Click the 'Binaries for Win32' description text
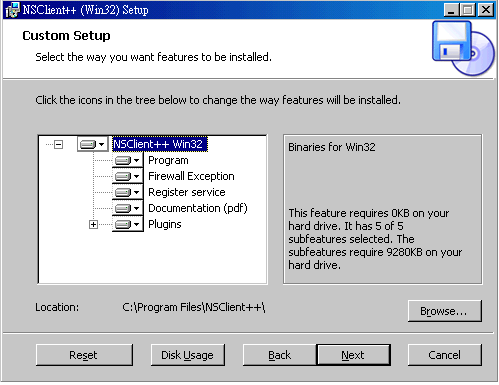This screenshot has height=385, width=499. 332,147
